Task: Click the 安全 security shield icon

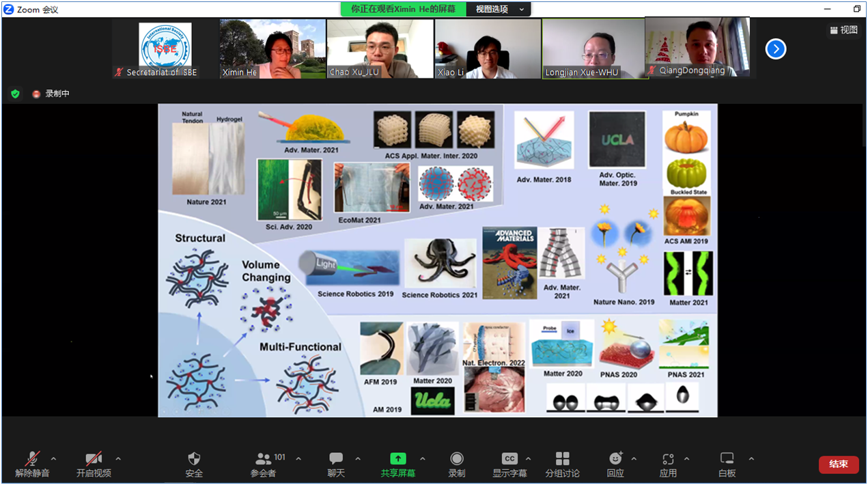Action: coord(194,458)
